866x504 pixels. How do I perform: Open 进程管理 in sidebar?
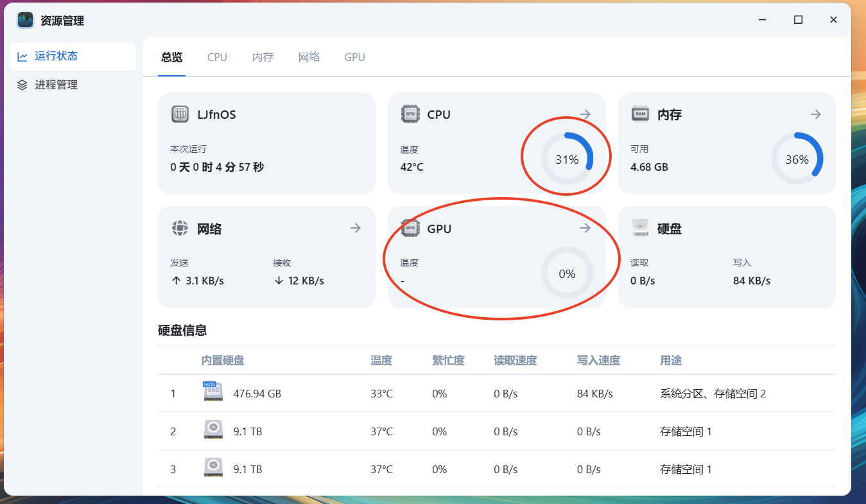pos(56,85)
